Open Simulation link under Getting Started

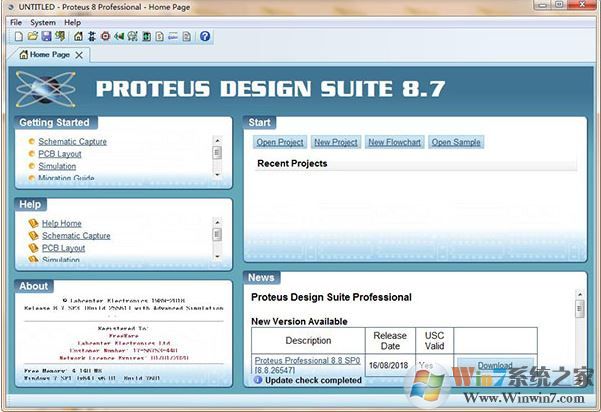click(57, 166)
